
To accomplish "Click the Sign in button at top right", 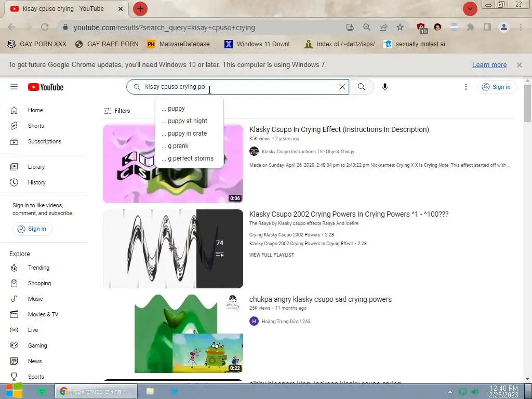I will click(x=496, y=87).
